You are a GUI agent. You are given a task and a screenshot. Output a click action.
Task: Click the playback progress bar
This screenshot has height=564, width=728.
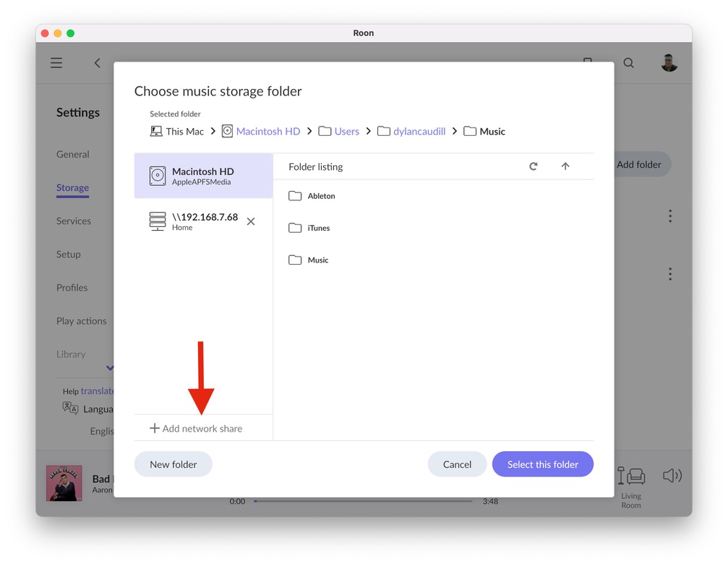pos(363,501)
